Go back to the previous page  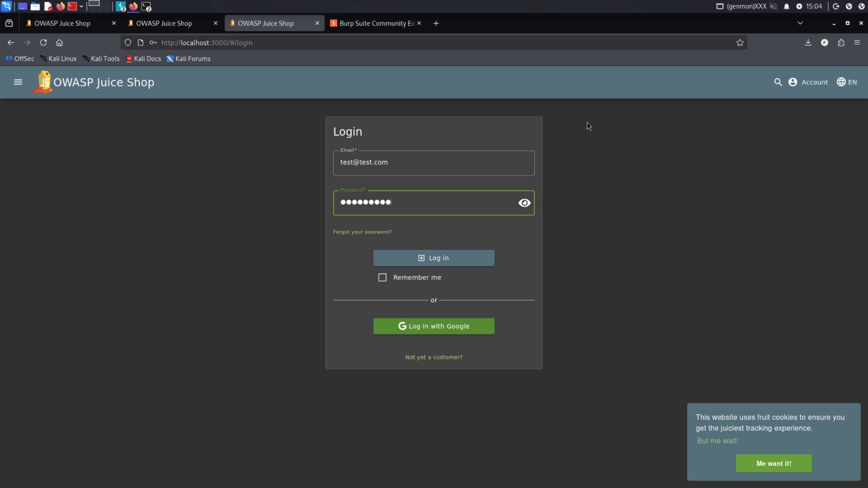pos(11,43)
